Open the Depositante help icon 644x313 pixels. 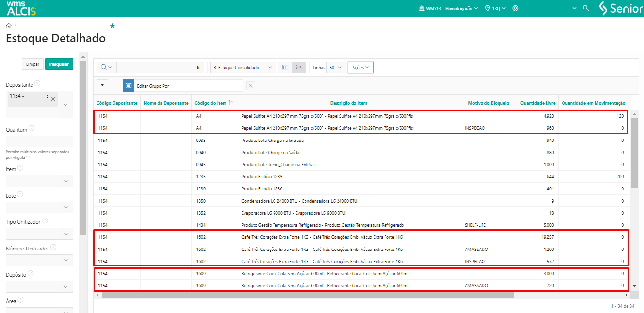[37, 84]
